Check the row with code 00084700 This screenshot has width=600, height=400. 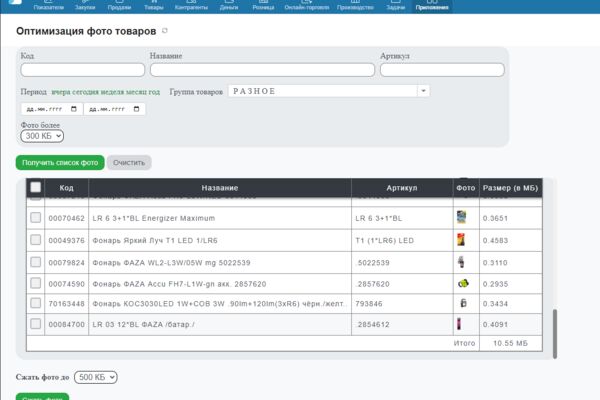click(36, 323)
